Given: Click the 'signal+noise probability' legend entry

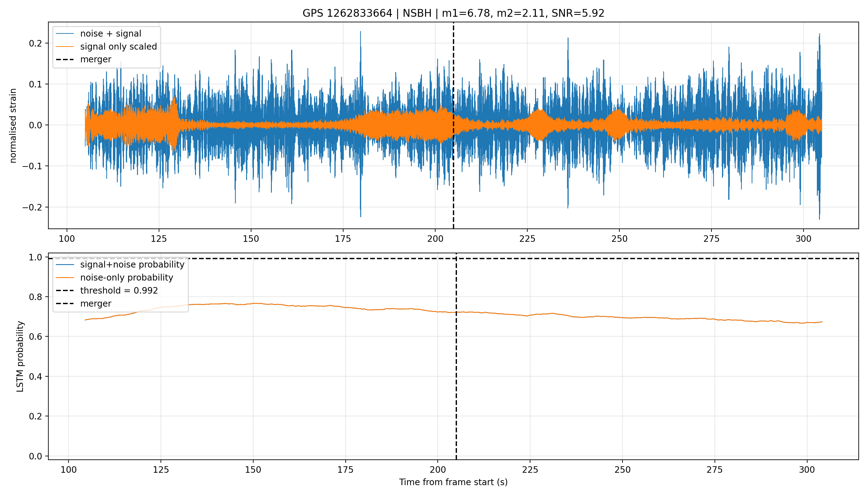Looking at the screenshot, I should click(x=120, y=265).
